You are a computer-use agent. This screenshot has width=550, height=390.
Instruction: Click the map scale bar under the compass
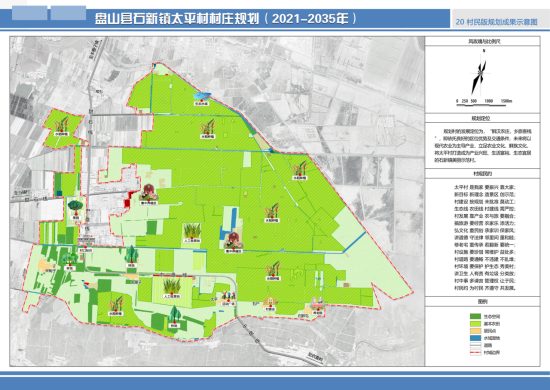tap(484, 101)
